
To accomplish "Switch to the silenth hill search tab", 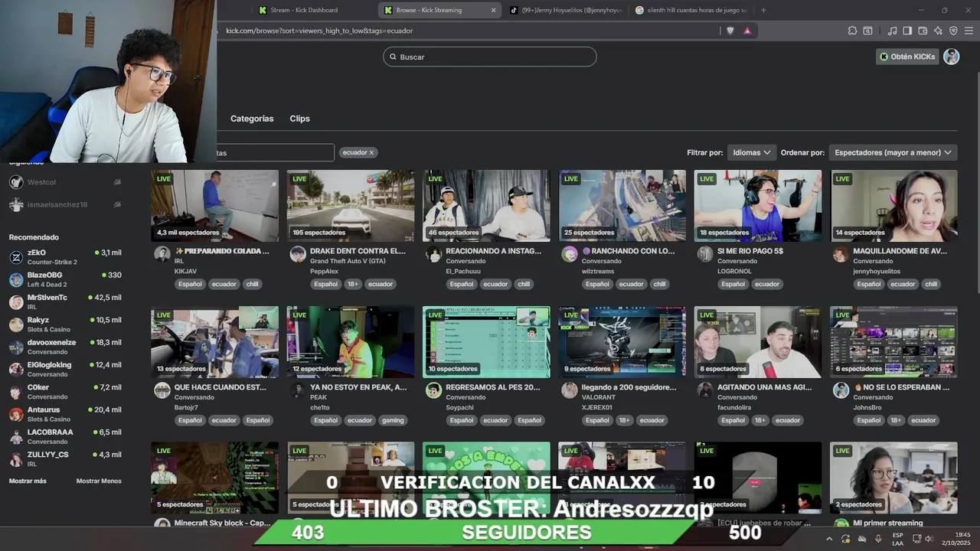I will point(691,10).
